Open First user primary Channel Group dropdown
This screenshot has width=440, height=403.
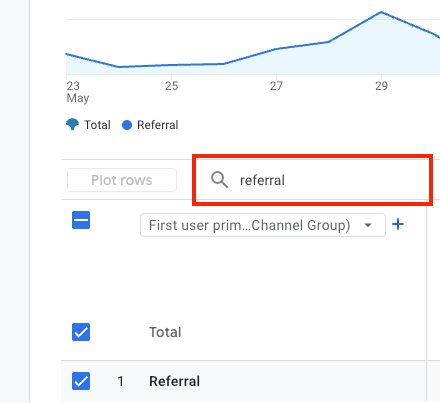tap(263, 225)
